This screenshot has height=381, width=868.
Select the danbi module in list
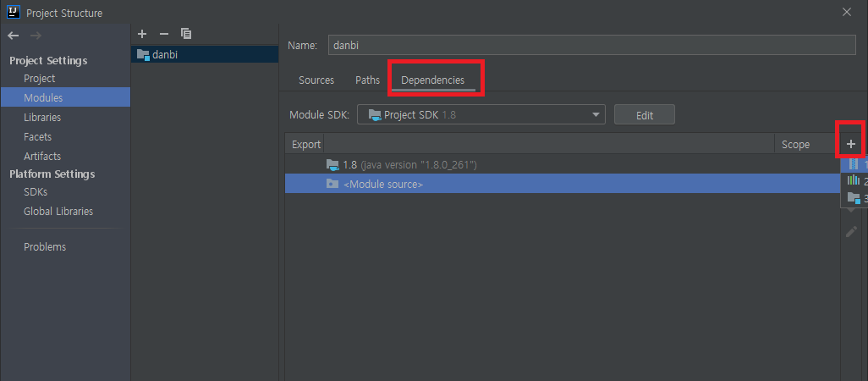pos(205,54)
